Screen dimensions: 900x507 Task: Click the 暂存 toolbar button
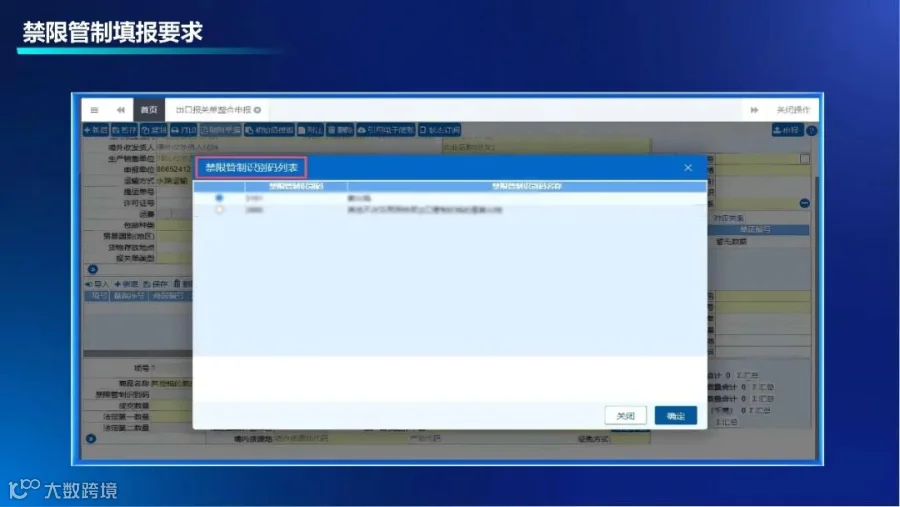(125, 130)
